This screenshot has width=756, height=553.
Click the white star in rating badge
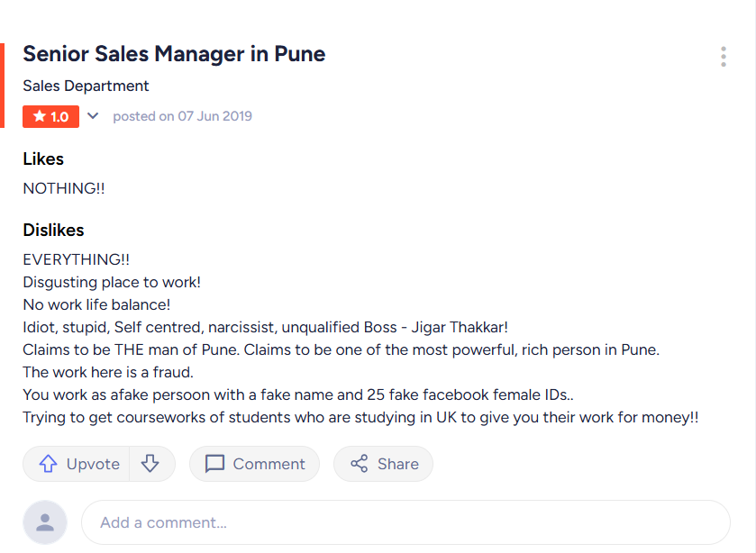(40, 116)
